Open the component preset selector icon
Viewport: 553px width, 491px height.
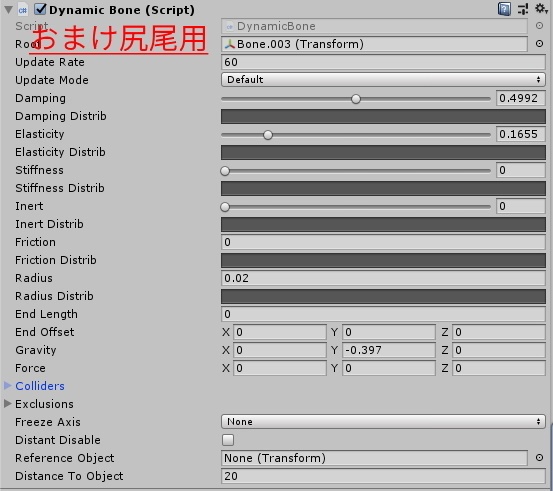coord(523,9)
